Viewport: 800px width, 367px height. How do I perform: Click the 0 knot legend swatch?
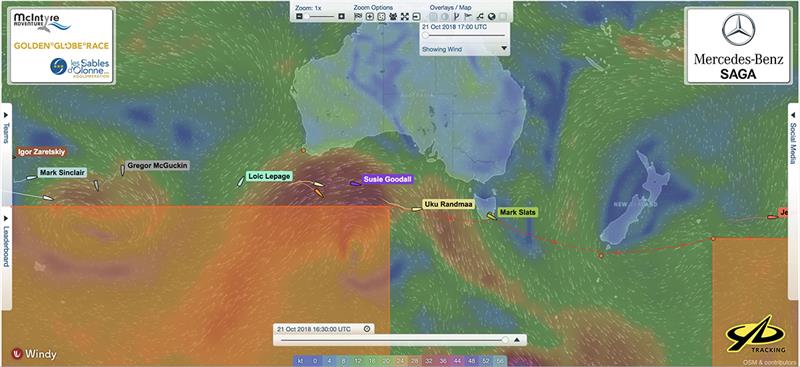(315, 361)
